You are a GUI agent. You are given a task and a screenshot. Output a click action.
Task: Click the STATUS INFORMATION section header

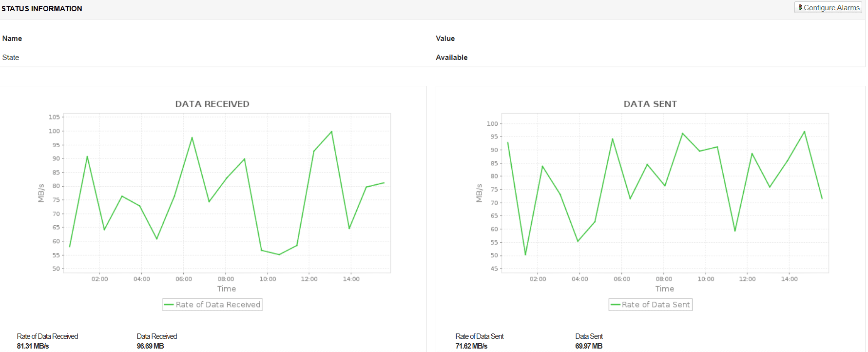click(42, 9)
